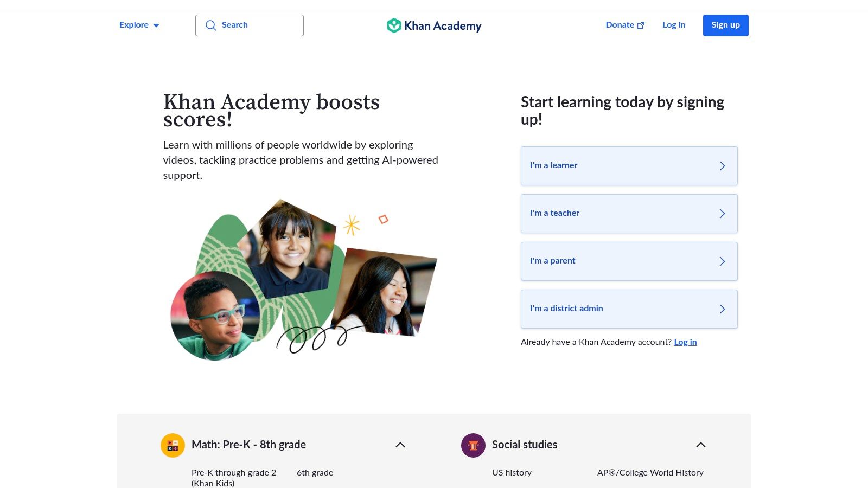Collapse the Social studies section
The width and height of the screenshot is (868, 488).
point(701,444)
